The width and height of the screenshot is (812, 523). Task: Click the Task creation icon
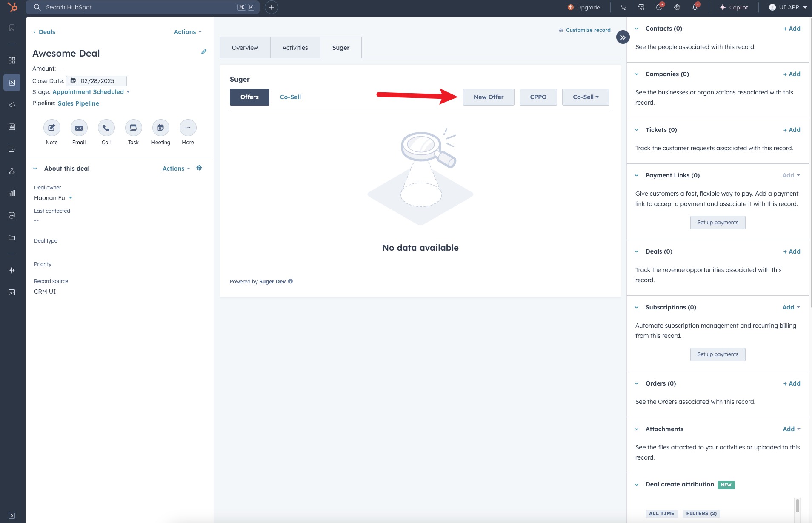(133, 128)
